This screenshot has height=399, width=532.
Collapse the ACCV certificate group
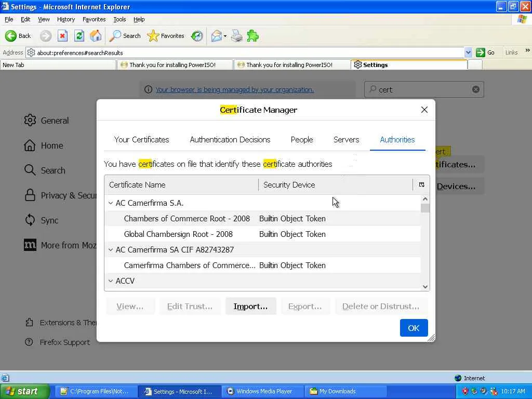pos(111,281)
